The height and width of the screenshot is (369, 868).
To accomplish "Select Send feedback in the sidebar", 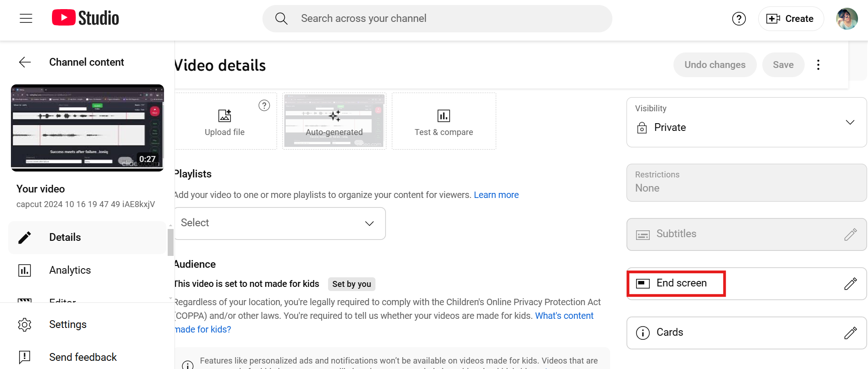I will tap(82, 357).
